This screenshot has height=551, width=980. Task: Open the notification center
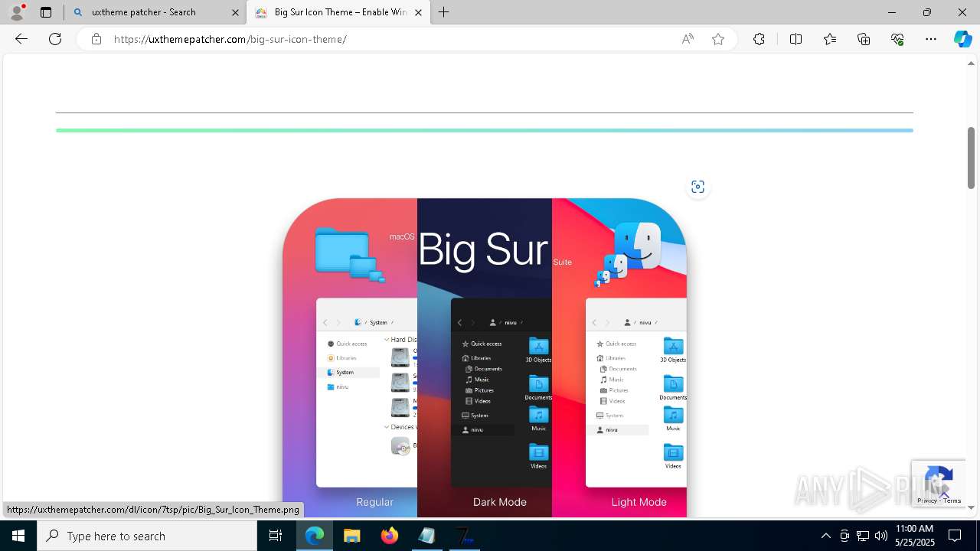tap(955, 536)
